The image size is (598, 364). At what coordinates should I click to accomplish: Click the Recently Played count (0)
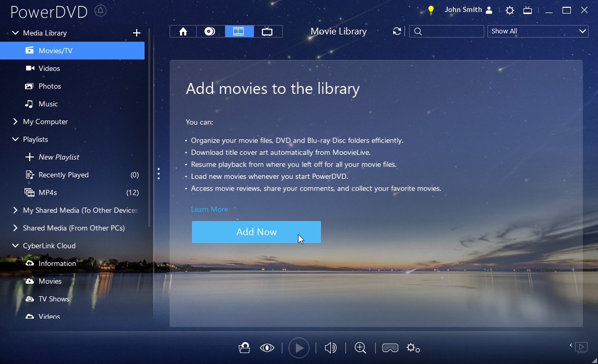coord(135,175)
